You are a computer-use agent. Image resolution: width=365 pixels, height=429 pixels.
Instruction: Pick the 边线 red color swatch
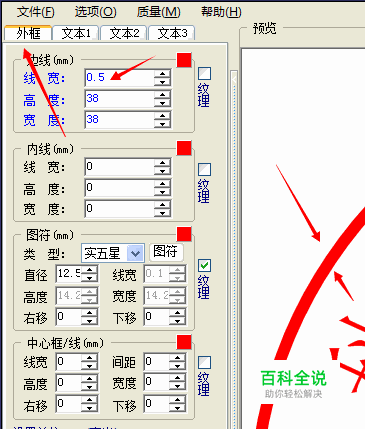click(184, 60)
